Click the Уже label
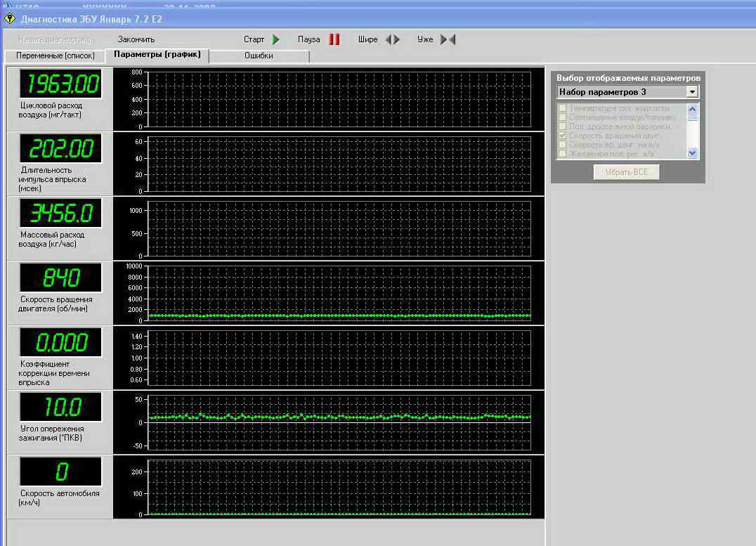 pyautogui.click(x=425, y=39)
